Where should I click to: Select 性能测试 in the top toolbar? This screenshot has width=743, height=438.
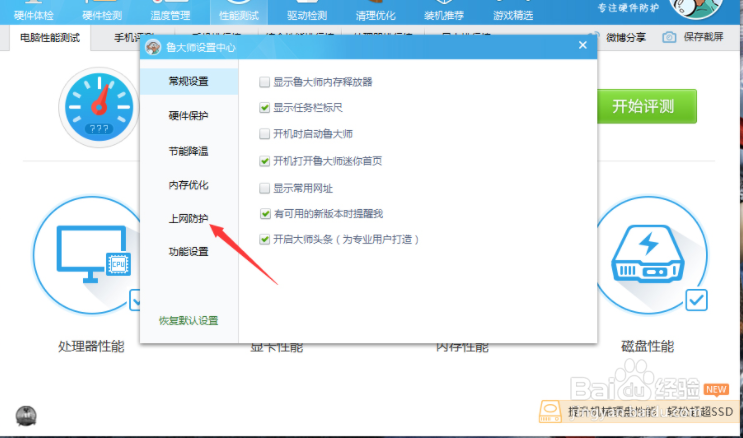click(x=239, y=12)
